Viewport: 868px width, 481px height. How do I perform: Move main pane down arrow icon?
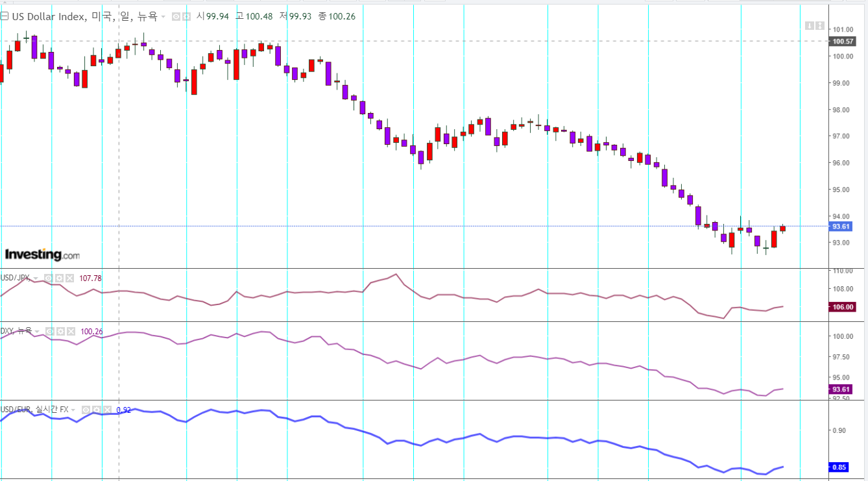810,25
